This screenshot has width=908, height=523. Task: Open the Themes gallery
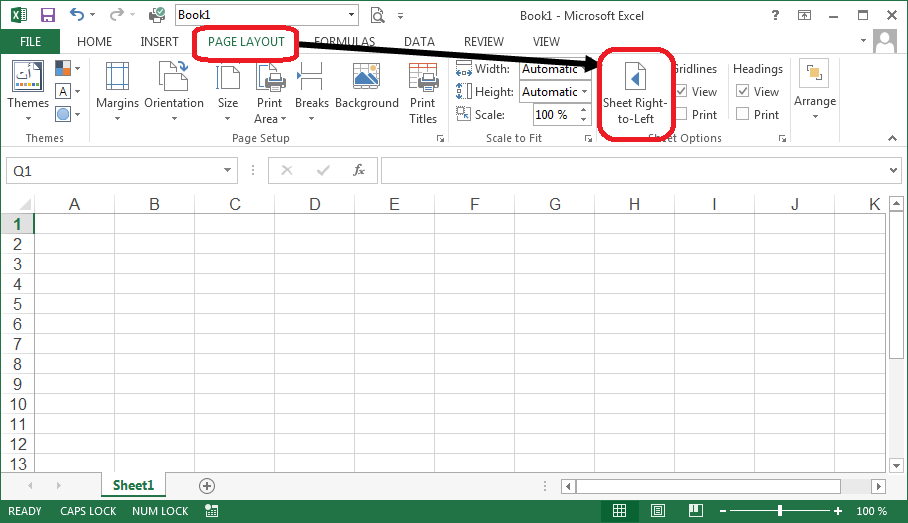[x=28, y=90]
